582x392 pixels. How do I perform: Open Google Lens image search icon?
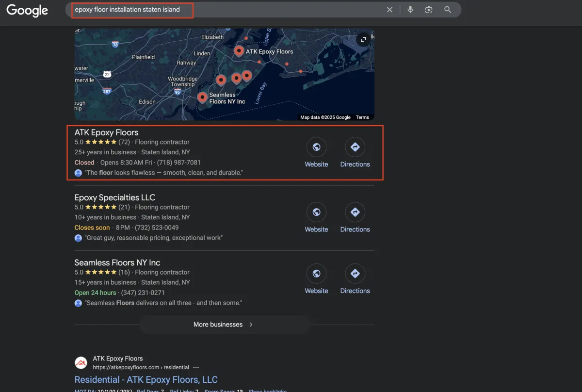pos(429,10)
